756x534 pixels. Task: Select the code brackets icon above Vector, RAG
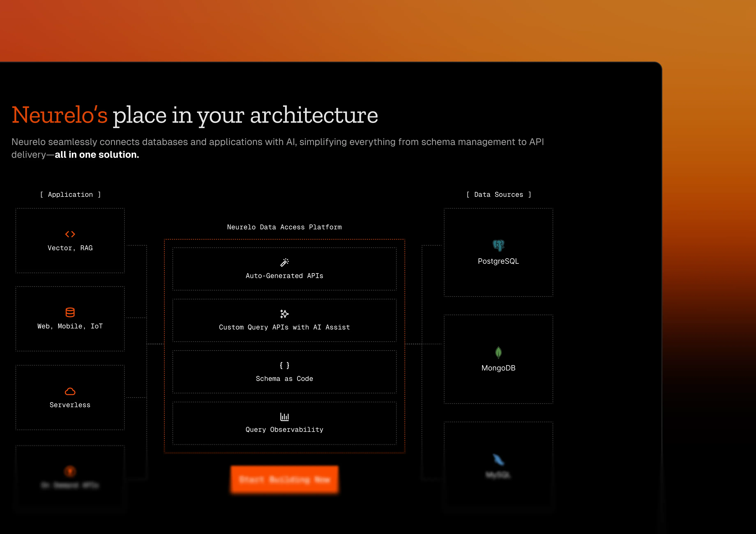[70, 234]
